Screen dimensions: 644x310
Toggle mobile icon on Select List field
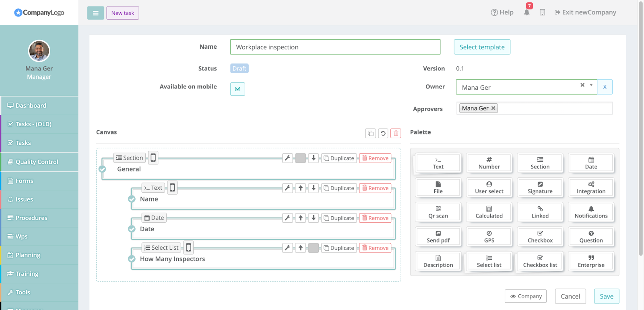coord(188,247)
